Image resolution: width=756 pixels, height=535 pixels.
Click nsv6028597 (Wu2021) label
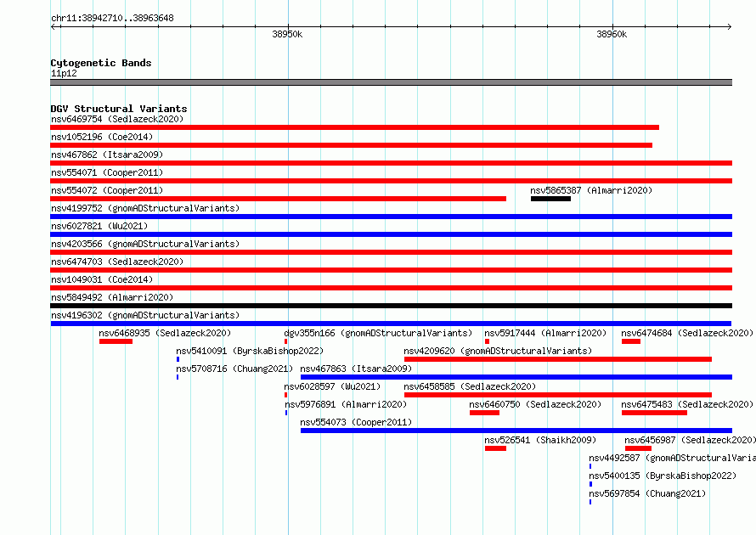click(x=332, y=386)
